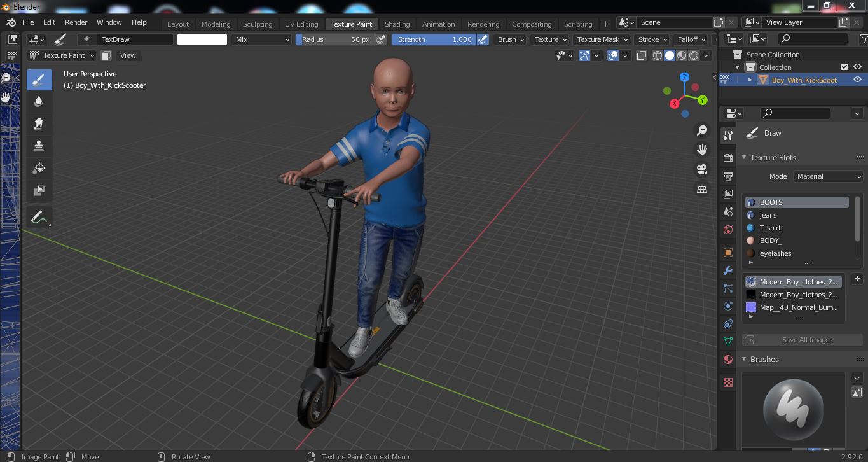Add a new texture slot with plus button
This screenshot has width=868, height=462.
(x=857, y=279)
